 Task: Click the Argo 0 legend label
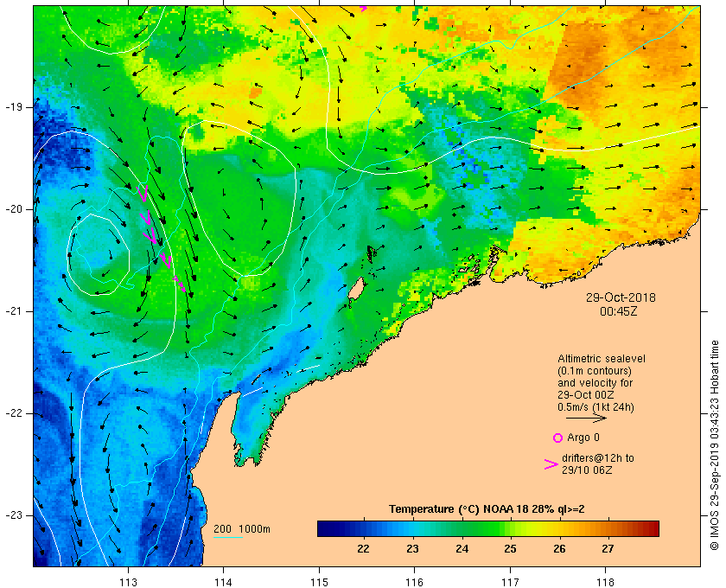(x=583, y=438)
